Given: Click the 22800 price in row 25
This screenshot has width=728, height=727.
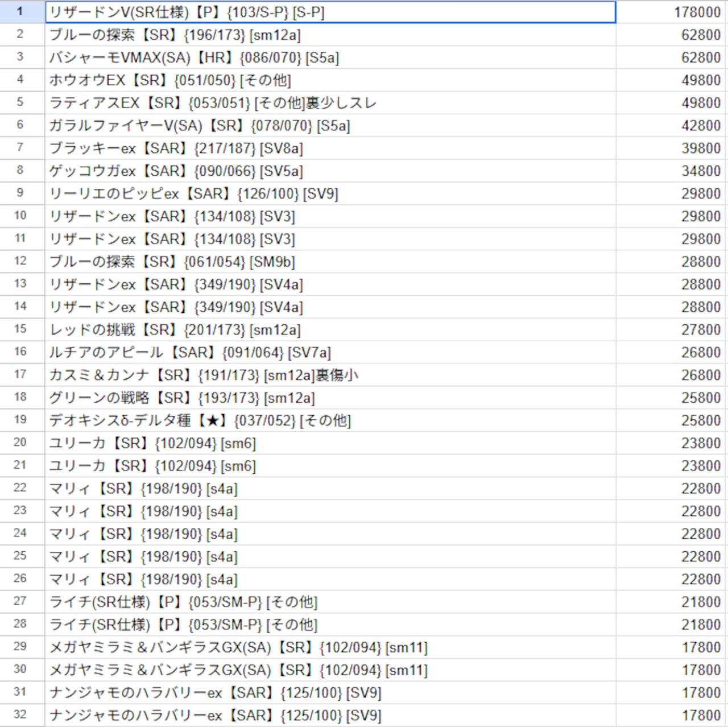Looking at the screenshot, I should [x=672, y=557].
